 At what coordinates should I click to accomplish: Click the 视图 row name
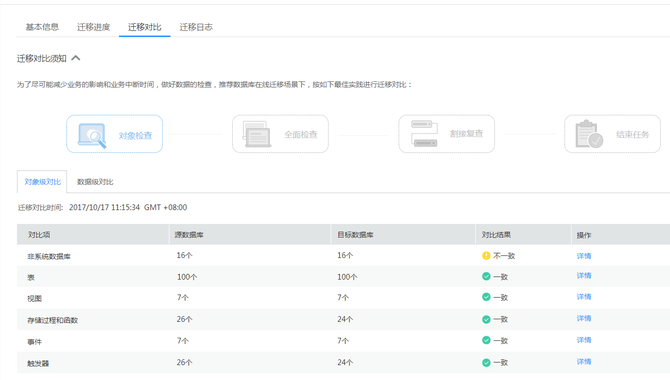pos(35,298)
